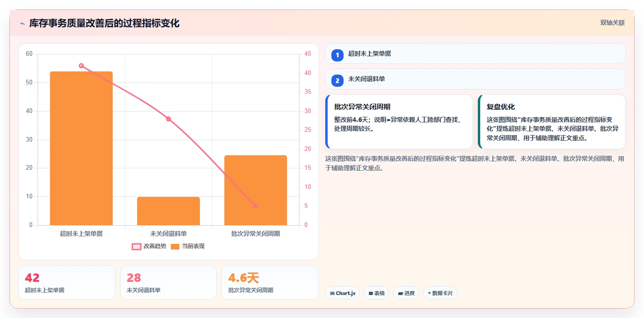Click the 表格 tag
644x318 pixels.
(376, 293)
